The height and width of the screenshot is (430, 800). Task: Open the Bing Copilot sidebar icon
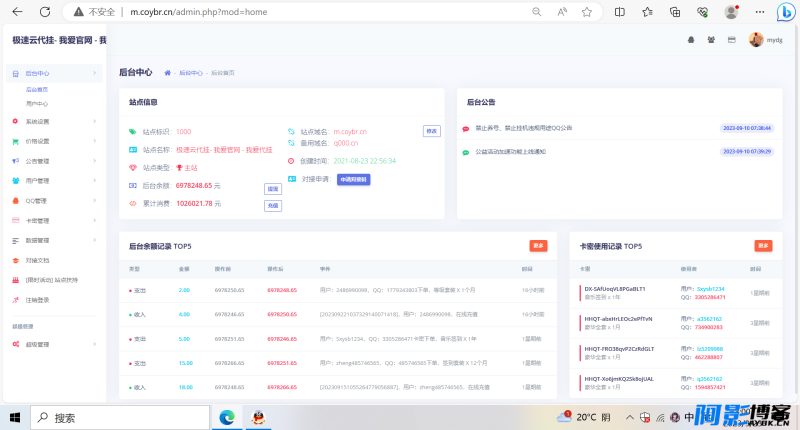[785, 12]
